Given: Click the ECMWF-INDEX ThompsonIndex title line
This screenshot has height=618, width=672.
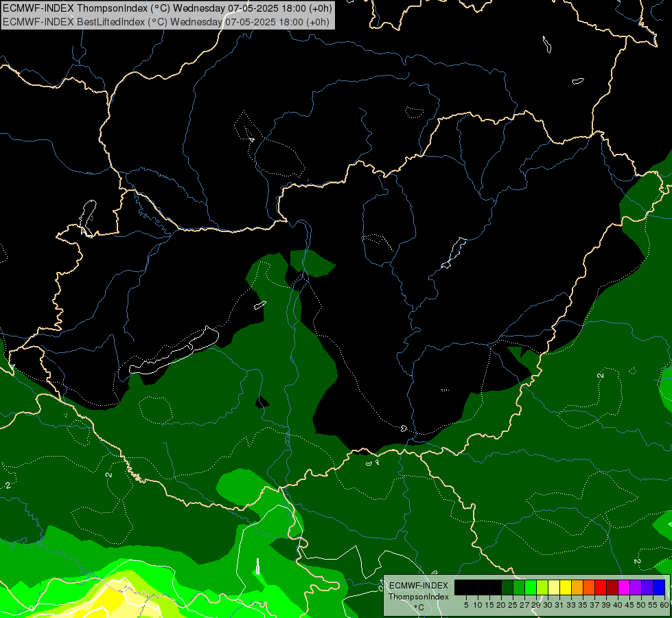Looking at the screenshot, I should click(167, 8).
